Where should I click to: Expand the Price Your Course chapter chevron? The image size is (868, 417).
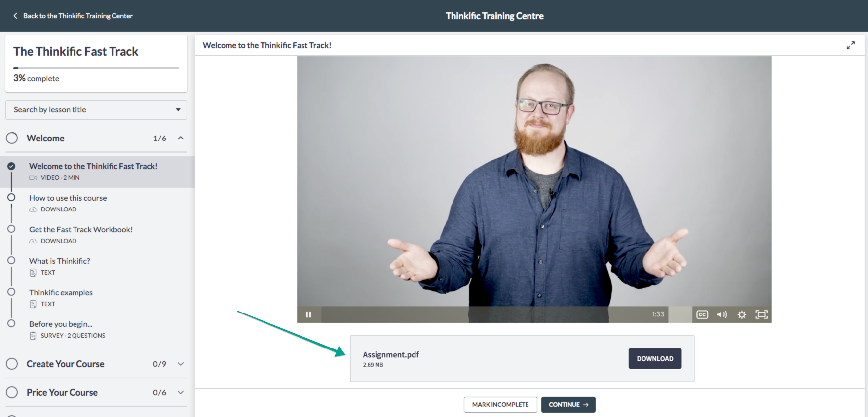coord(181,392)
